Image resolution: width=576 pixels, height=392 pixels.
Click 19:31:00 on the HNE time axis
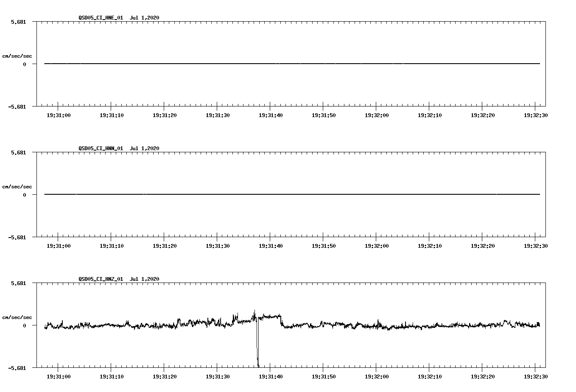tap(59, 115)
